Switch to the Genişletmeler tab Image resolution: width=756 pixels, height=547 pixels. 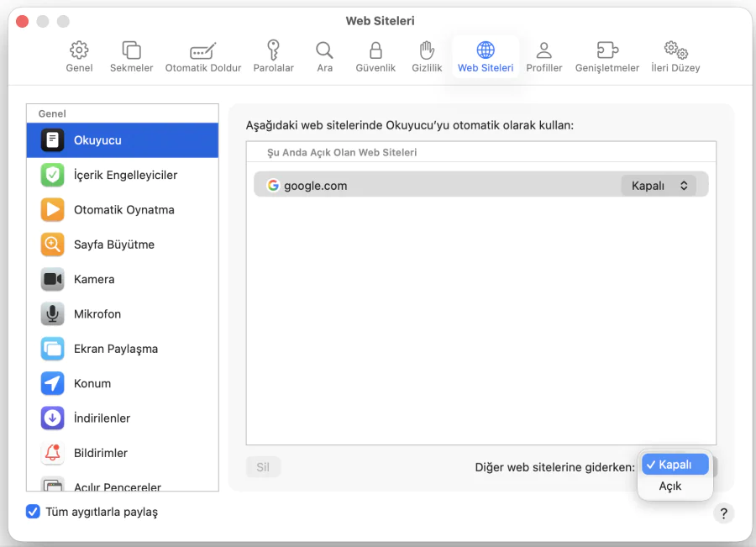[x=606, y=55]
